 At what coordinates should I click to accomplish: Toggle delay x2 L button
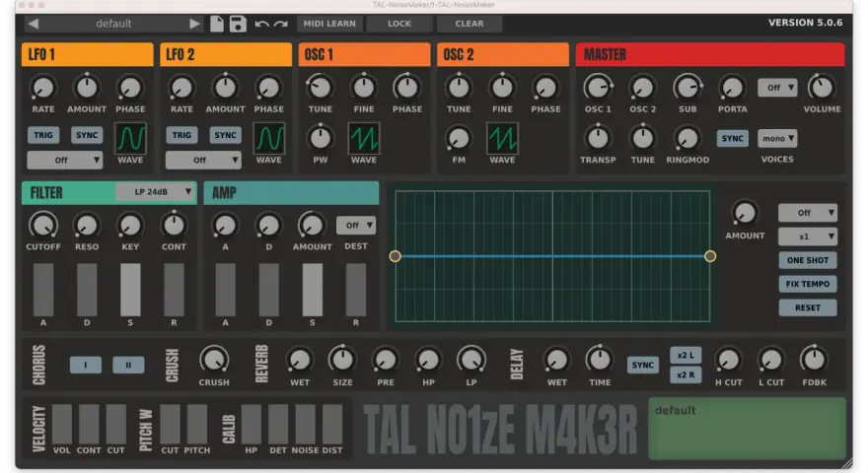coord(686,355)
